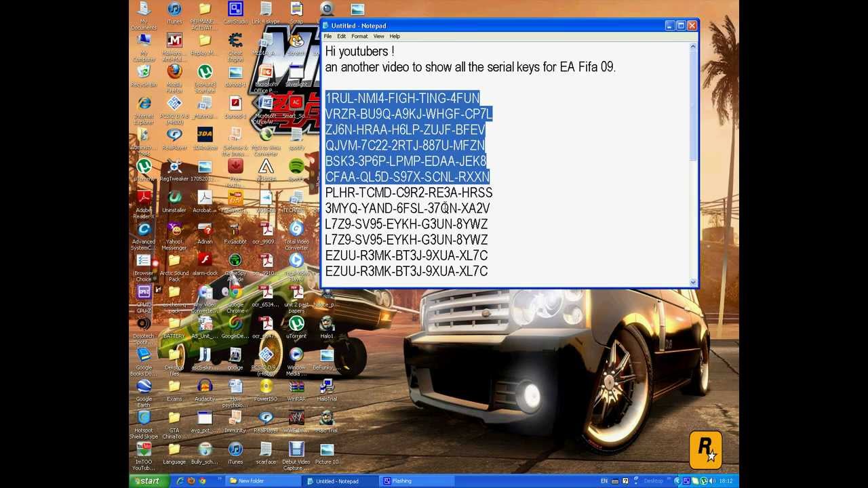The image size is (868, 488).
Task: Click the Notepad vertical scroll thumb
Action: point(693,106)
